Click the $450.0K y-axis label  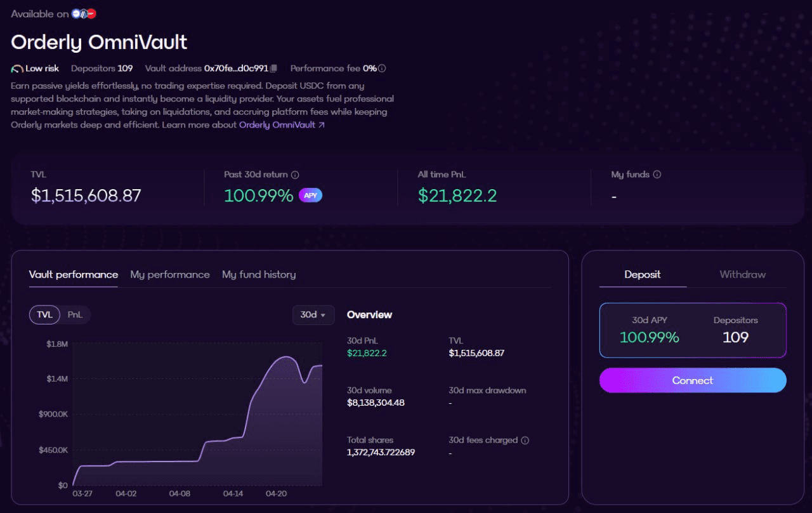[55, 450]
